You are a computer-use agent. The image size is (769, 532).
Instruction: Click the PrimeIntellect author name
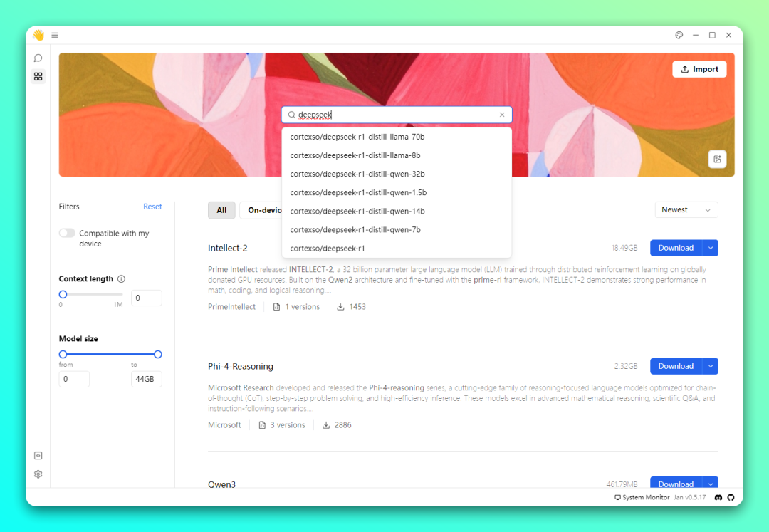(231, 307)
